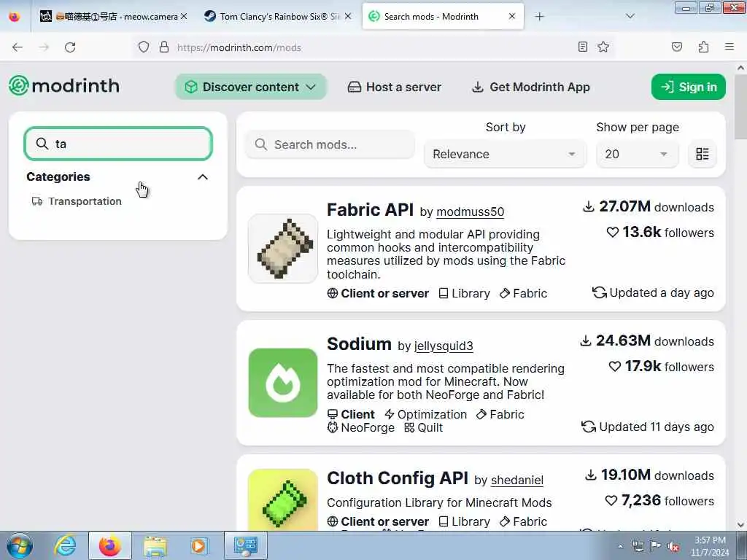
Task: Click Fabric API downloads icon
Action: (589, 206)
